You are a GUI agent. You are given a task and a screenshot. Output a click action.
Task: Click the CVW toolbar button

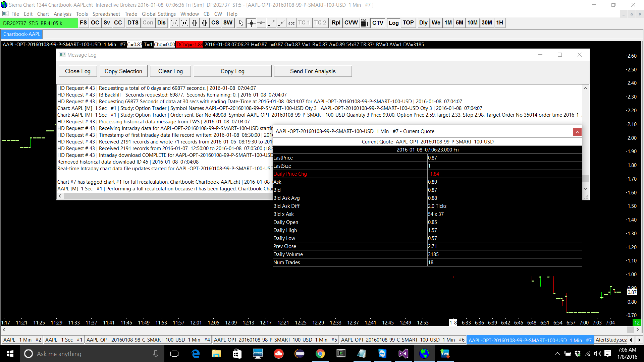click(x=351, y=23)
